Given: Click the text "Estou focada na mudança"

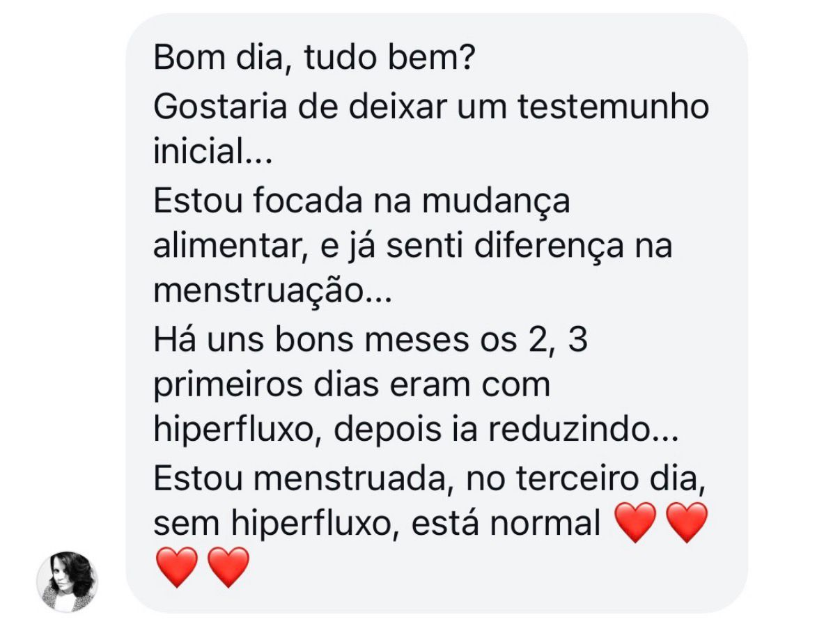Looking at the screenshot, I should [x=361, y=200].
